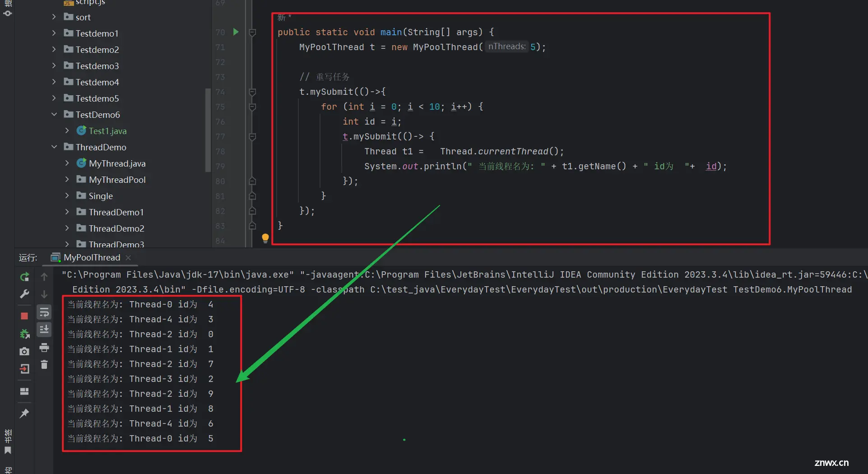868x474 pixels.
Task: Select the Single folder in tree
Action: pos(101,196)
